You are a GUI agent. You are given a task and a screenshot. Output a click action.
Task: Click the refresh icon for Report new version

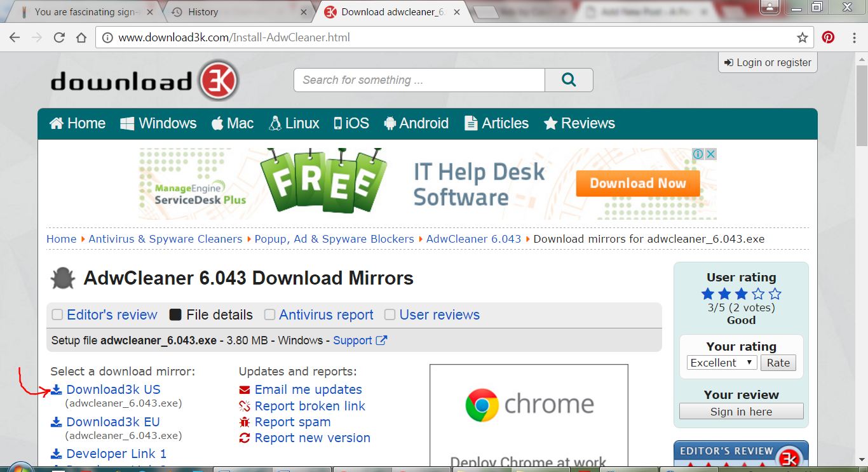(244, 438)
